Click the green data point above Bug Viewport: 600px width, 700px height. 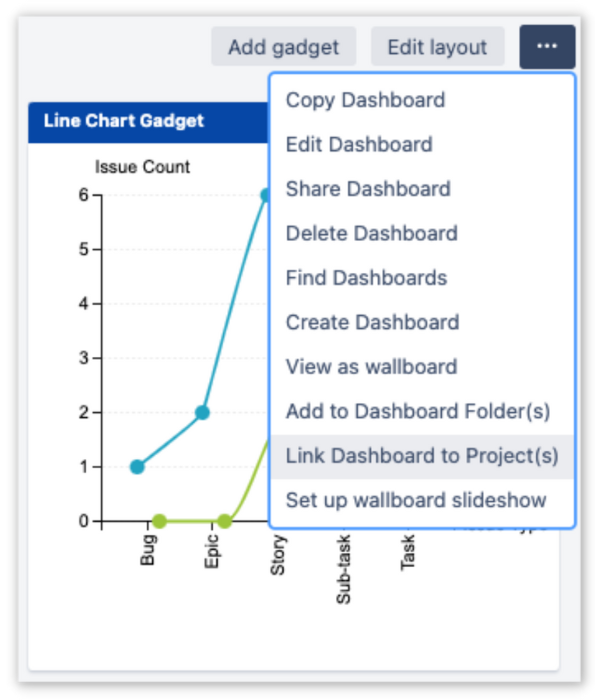pyautogui.click(x=159, y=521)
